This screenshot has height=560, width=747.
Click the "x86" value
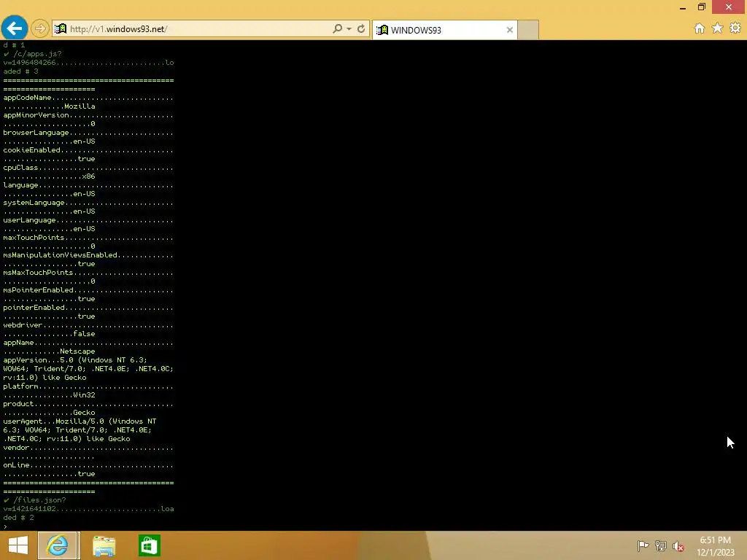point(88,176)
